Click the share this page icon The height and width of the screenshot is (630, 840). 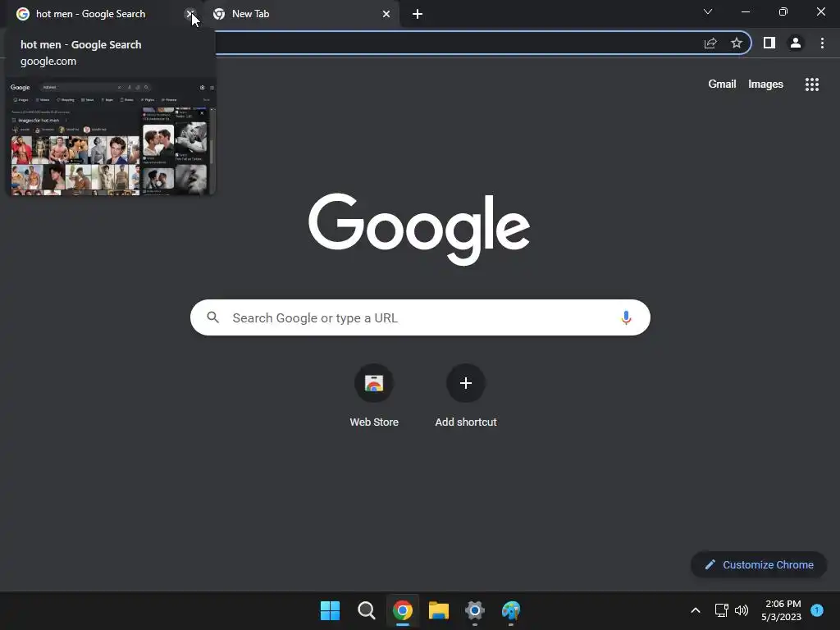coord(710,43)
